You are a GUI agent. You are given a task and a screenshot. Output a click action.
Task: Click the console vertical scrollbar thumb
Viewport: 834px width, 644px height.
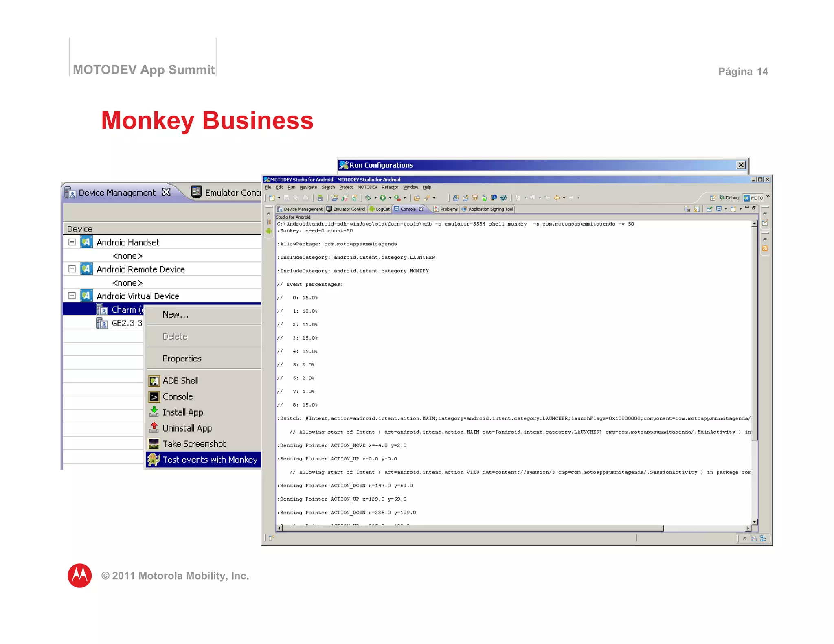pos(754,333)
